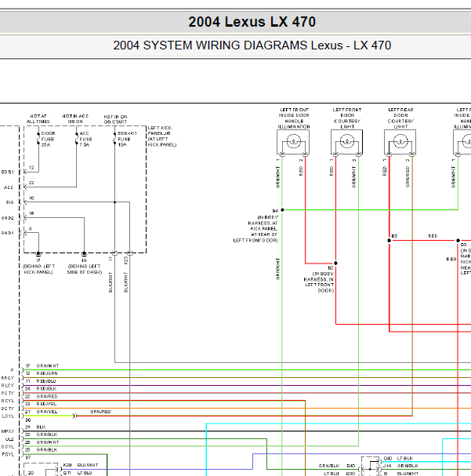471x476 pixels.
Task: Select the DOOR fuse 25A symbol
Action: point(38,139)
